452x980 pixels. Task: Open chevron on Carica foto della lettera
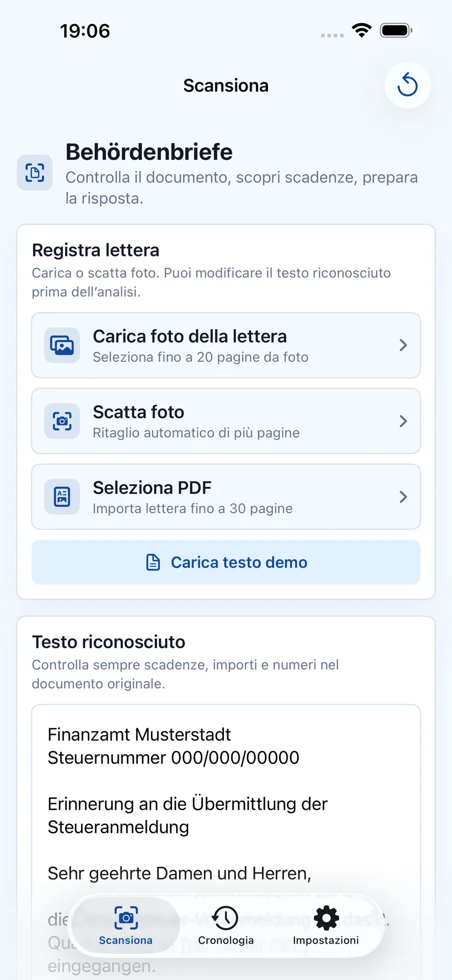pyautogui.click(x=403, y=345)
